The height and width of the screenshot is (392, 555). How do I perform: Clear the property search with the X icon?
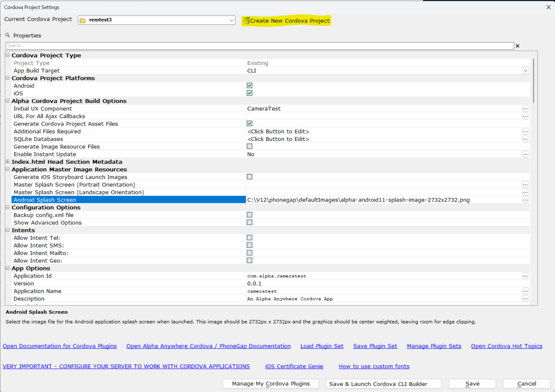(517, 46)
